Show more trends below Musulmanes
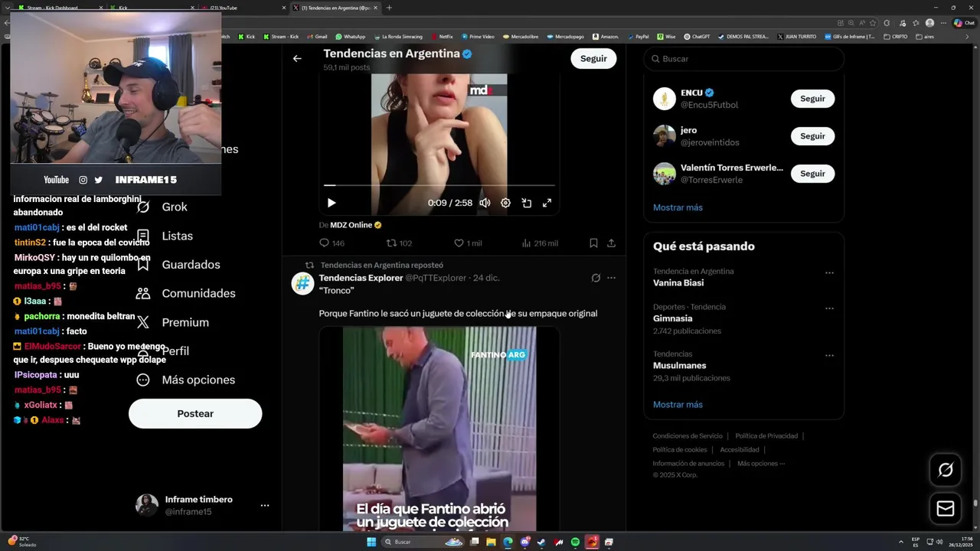This screenshot has width=980, height=551. point(678,405)
